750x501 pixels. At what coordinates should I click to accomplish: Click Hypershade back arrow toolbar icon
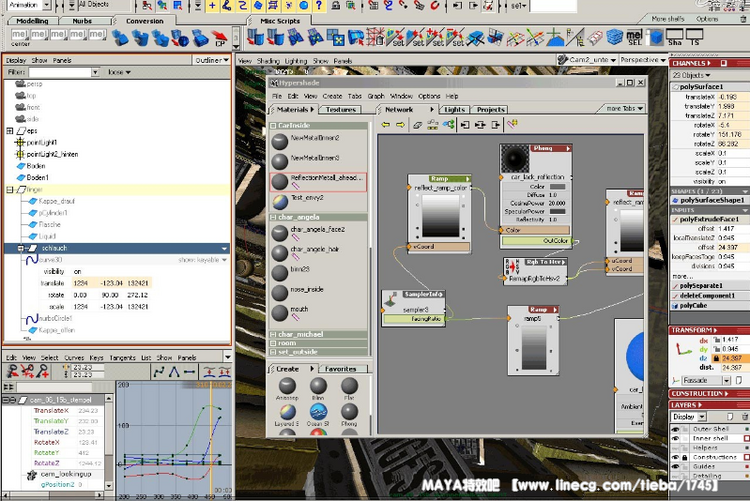click(x=386, y=125)
